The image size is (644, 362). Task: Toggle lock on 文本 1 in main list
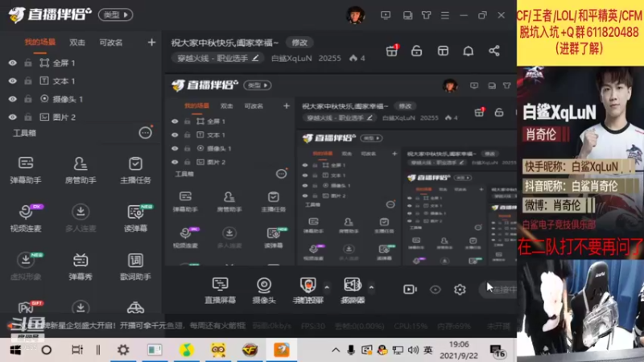[28, 81]
